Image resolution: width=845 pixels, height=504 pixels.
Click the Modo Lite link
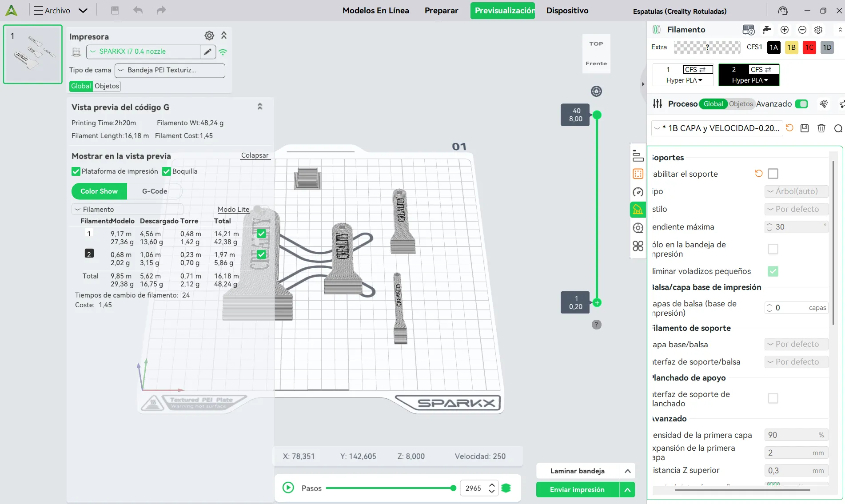(x=233, y=210)
